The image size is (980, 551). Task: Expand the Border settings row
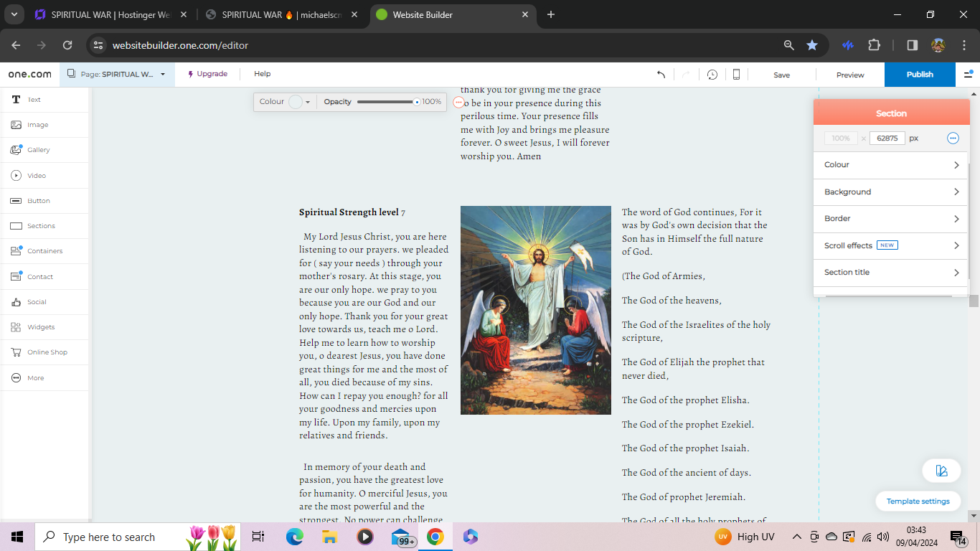(x=891, y=219)
